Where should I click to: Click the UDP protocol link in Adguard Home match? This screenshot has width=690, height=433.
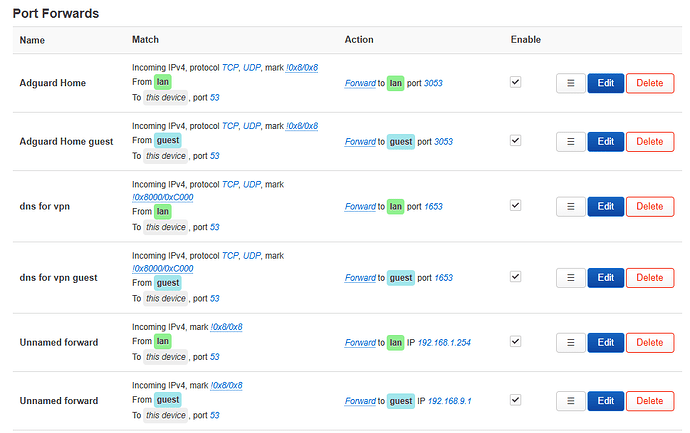coord(254,68)
